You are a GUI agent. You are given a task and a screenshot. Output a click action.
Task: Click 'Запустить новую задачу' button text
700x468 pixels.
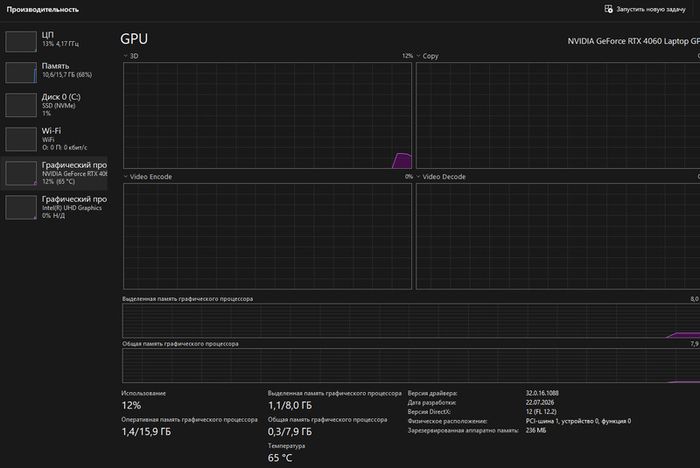coord(650,9)
